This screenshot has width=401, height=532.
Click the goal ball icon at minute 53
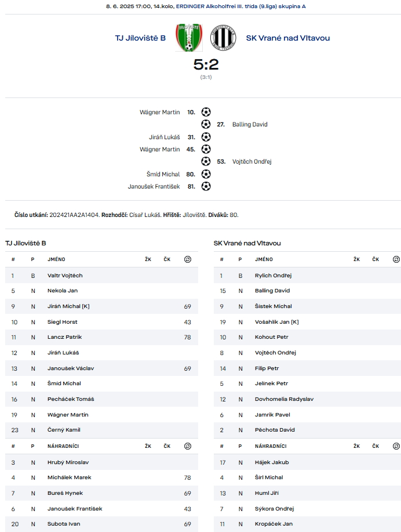coord(206,161)
